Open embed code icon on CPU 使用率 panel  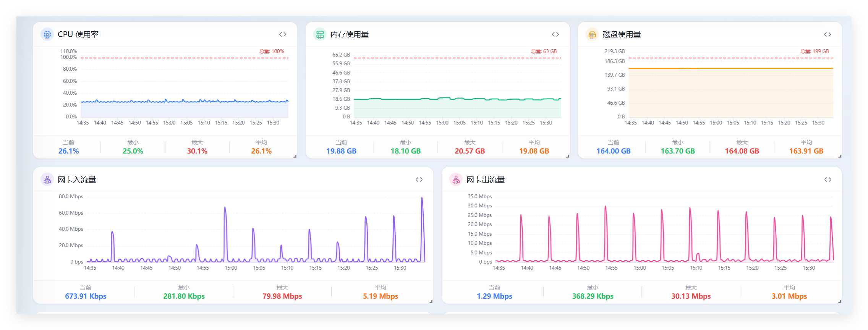(283, 34)
